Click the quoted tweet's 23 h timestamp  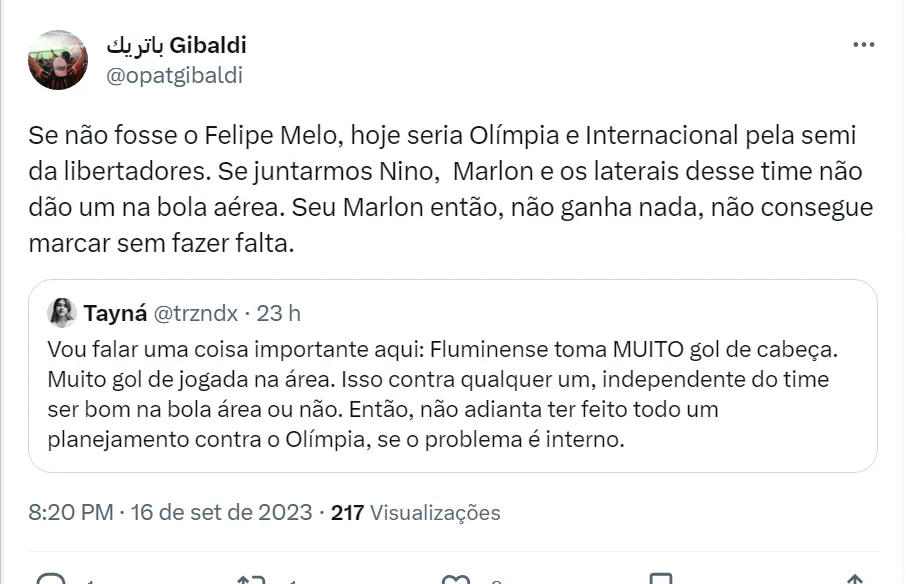[x=279, y=313]
